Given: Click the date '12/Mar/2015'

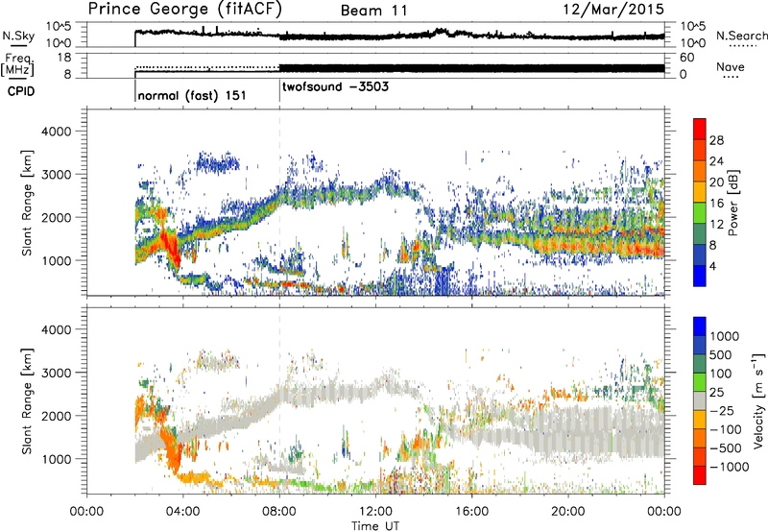Looking at the screenshot, I should coord(613,10).
